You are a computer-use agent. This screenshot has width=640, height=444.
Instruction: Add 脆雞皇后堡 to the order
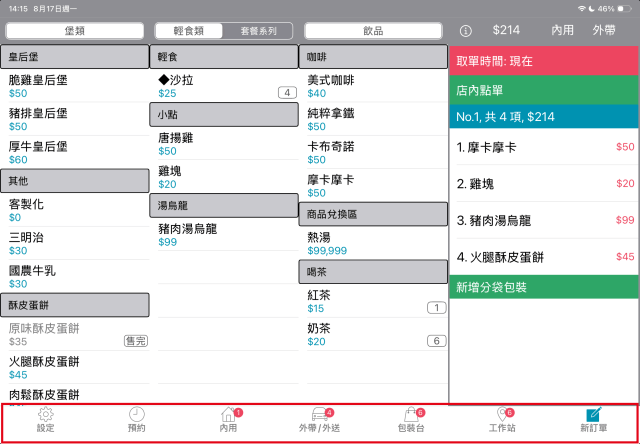[75, 86]
